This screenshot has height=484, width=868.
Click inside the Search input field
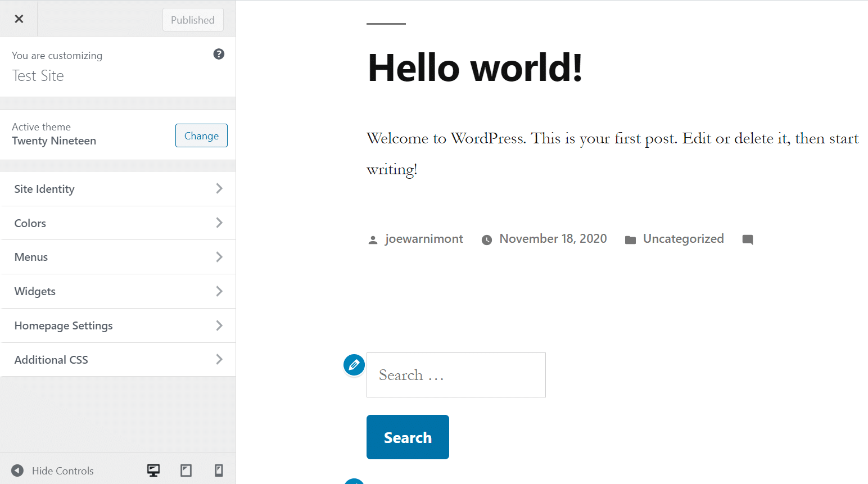(x=455, y=375)
